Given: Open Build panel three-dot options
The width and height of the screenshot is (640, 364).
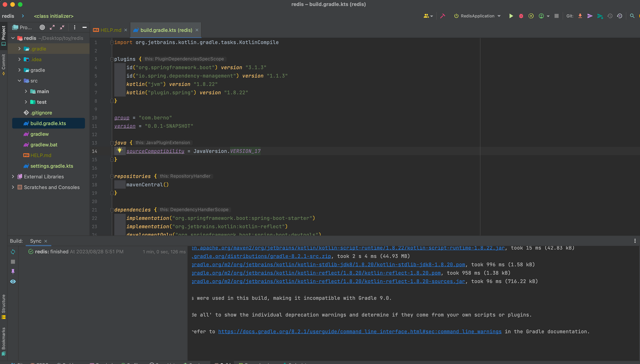Looking at the screenshot, I should pos(635,241).
